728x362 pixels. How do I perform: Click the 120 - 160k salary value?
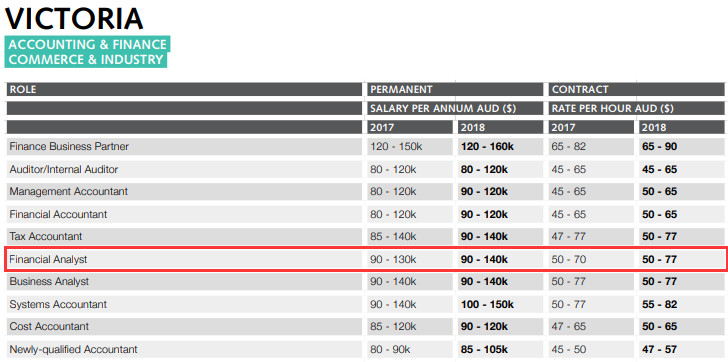click(x=487, y=147)
